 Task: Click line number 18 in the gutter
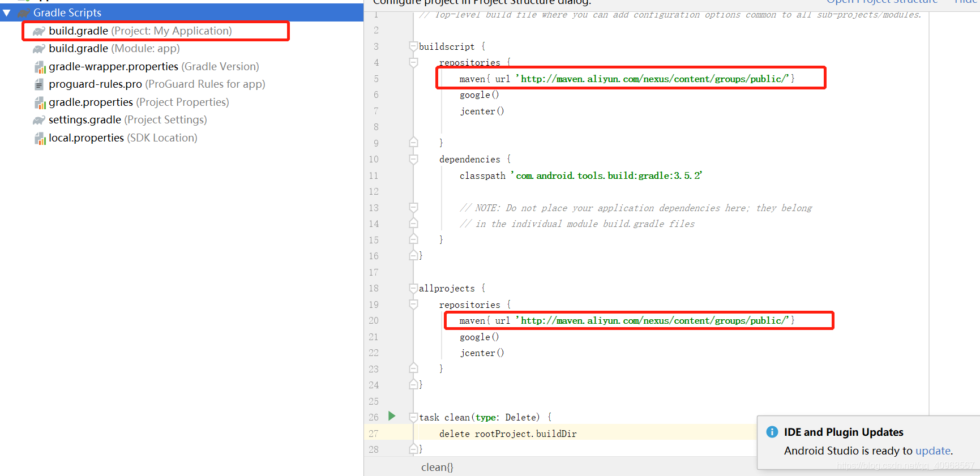374,288
